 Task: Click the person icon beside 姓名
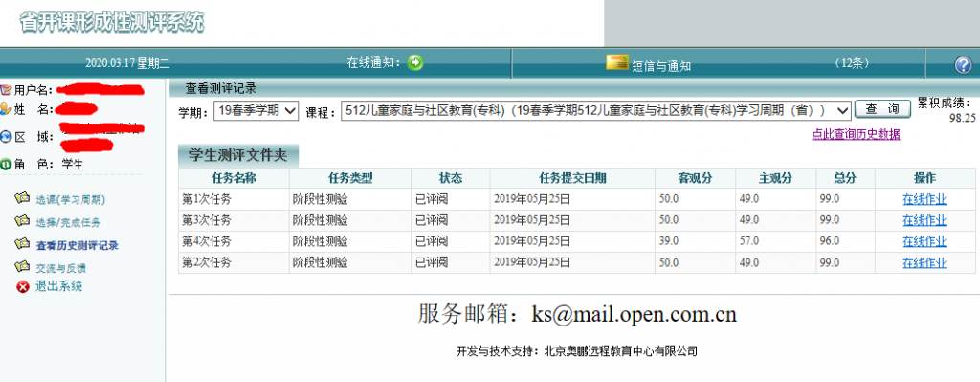point(7,109)
